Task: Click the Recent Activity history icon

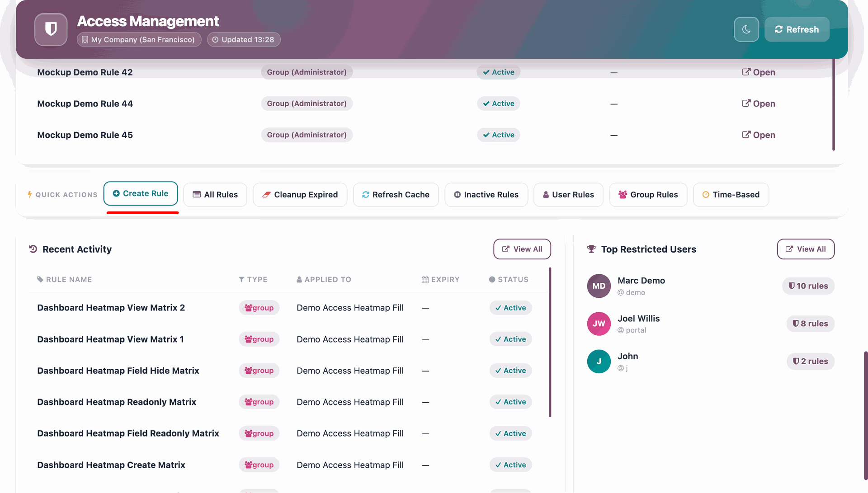Action: (x=33, y=249)
